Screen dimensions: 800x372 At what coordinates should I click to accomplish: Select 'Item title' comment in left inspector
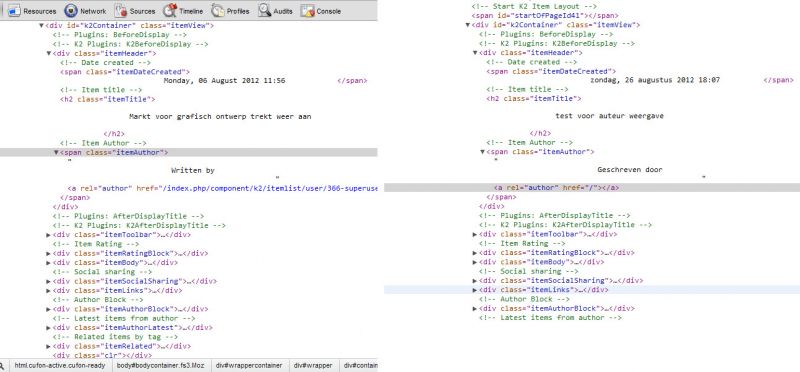click(101, 90)
